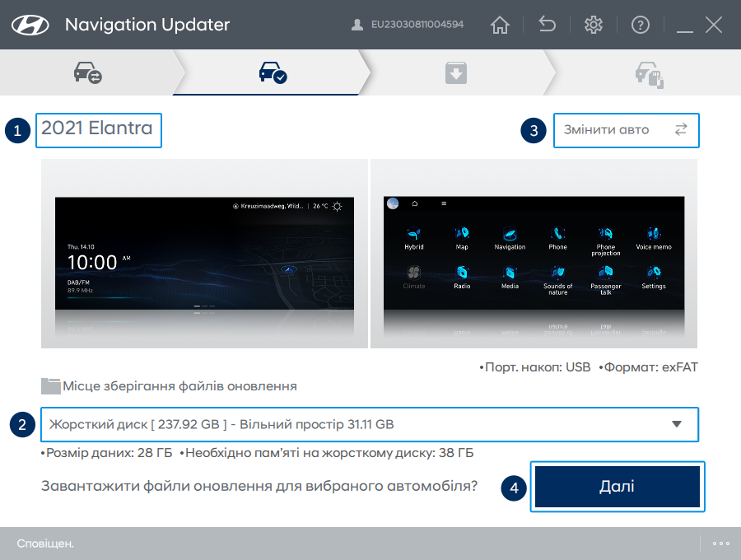Click the app menu preview thumbnail
The image size is (741, 560).
point(534,254)
